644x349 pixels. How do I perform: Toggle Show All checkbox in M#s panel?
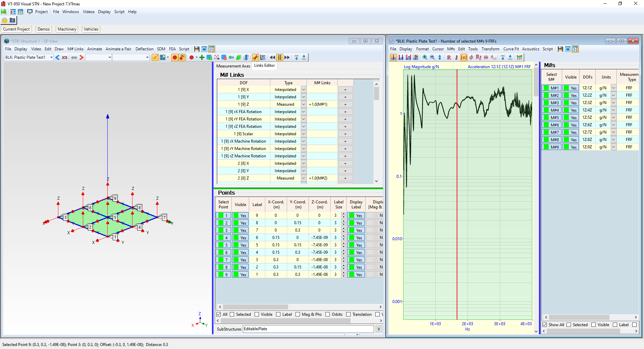coord(545,325)
